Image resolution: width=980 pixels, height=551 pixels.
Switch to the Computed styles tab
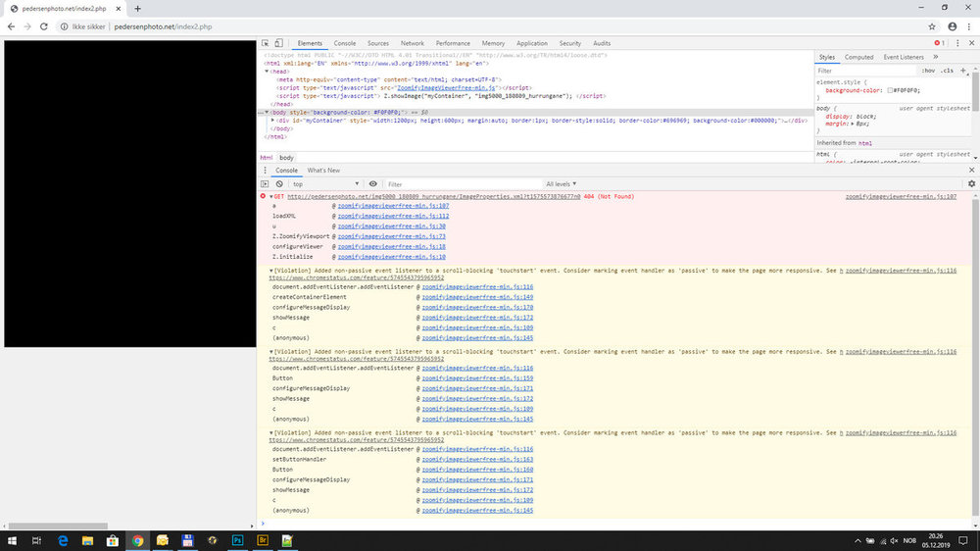[858, 57]
